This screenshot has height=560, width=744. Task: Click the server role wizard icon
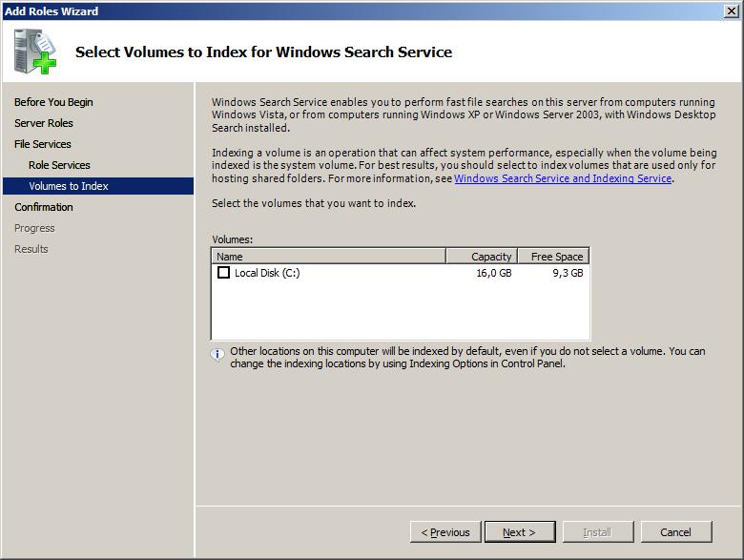[x=35, y=52]
